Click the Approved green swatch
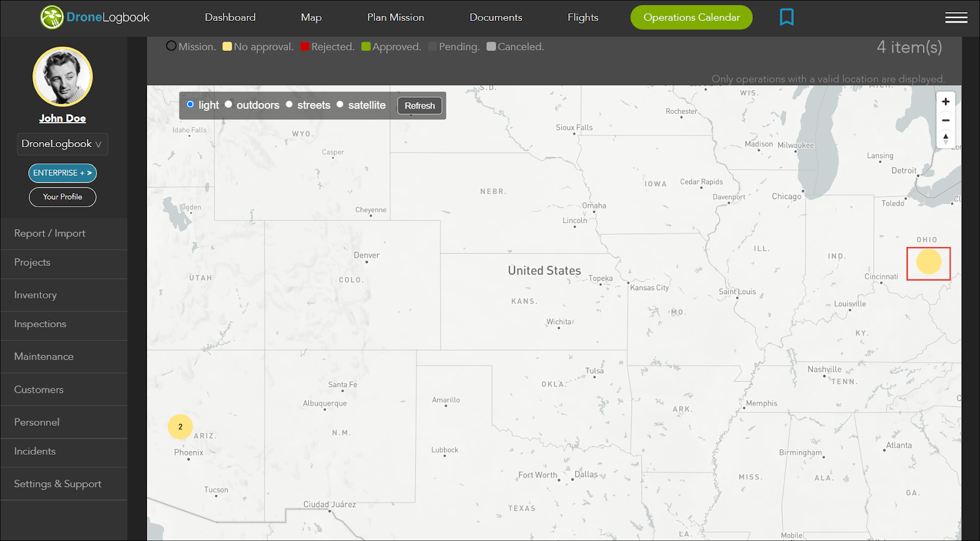Image resolution: width=980 pixels, height=541 pixels. (x=366, y=47)
